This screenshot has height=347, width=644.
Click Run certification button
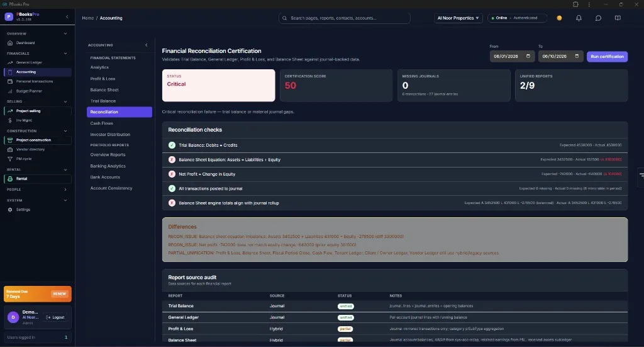pyautogui.click(x=607, y=56)
